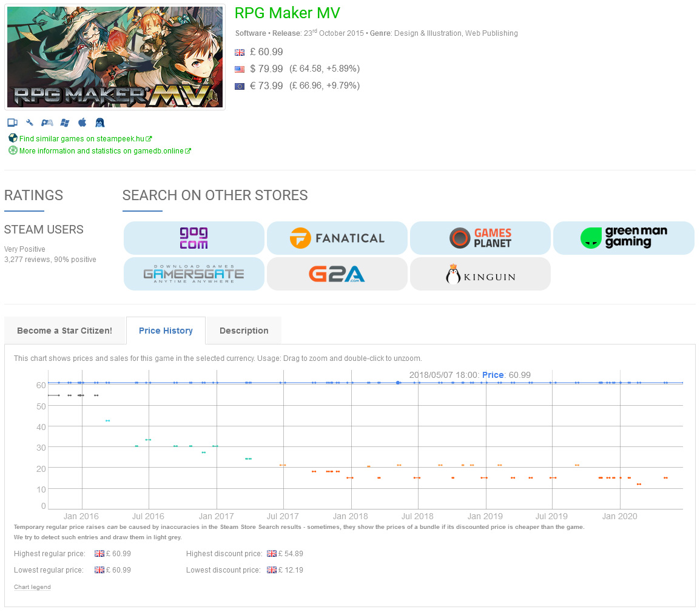Search on the Fanatical store
Image resolution: width=700 pixels, height=612 pixels.
(337, 238)
